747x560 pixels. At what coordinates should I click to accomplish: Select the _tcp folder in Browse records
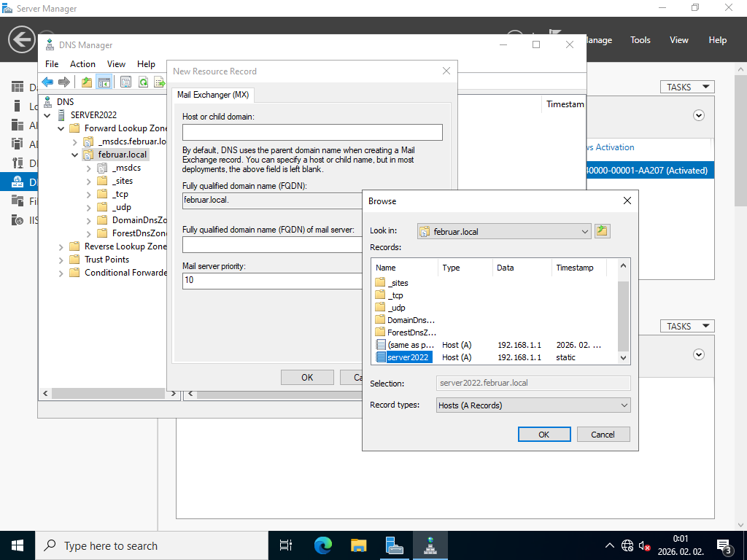point(395,295)
